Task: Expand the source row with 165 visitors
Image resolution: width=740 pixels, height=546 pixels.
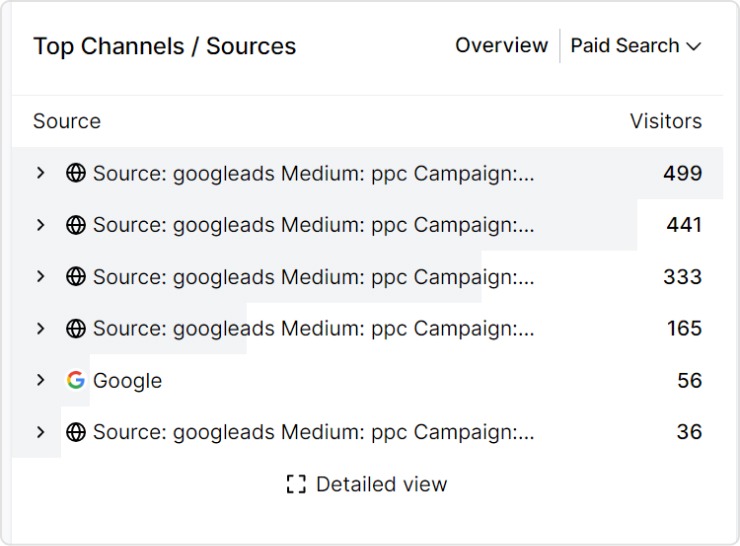Action: click(x=41, y=329)
